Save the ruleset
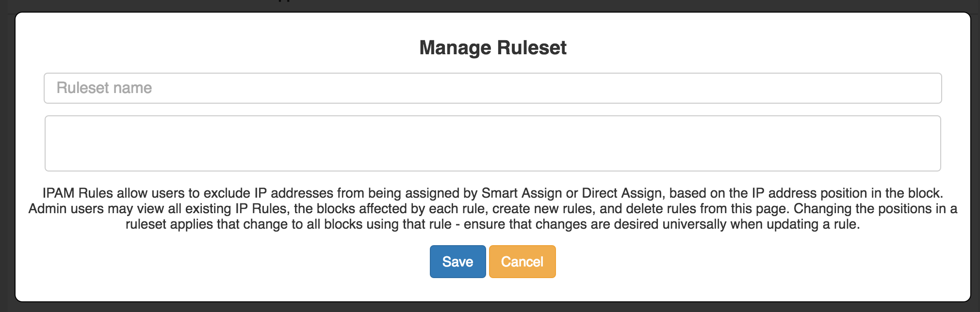The width and height of the screenshot is (980, 312). (x=457, y=262)
